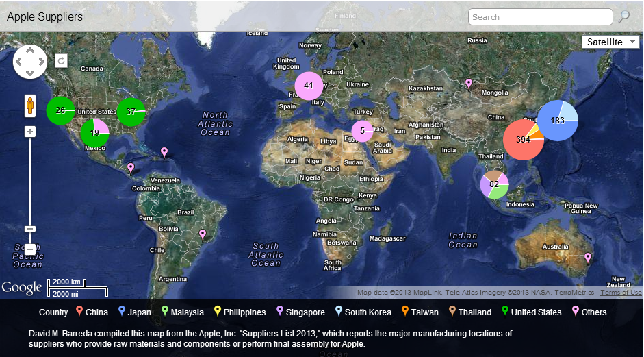Zoom in with the plus button

(29, 132)
